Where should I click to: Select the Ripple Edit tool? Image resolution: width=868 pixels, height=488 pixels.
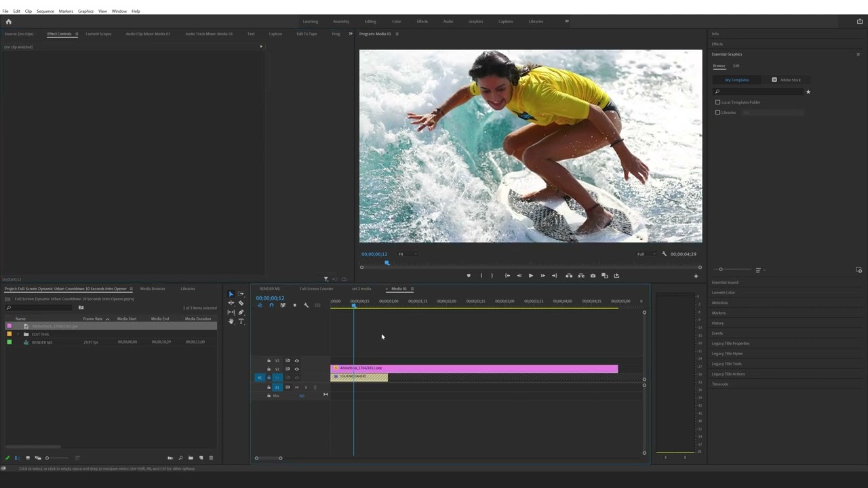point(231,303)
